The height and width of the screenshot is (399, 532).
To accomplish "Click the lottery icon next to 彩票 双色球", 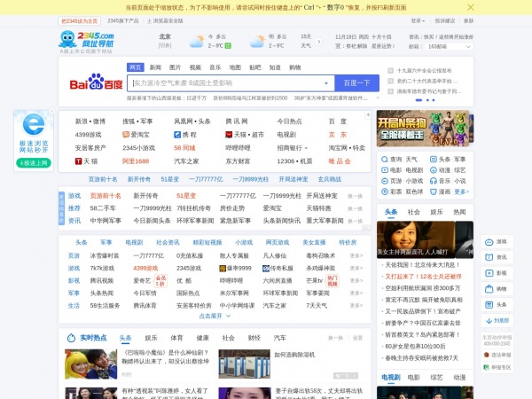I will tap(385, 192).
